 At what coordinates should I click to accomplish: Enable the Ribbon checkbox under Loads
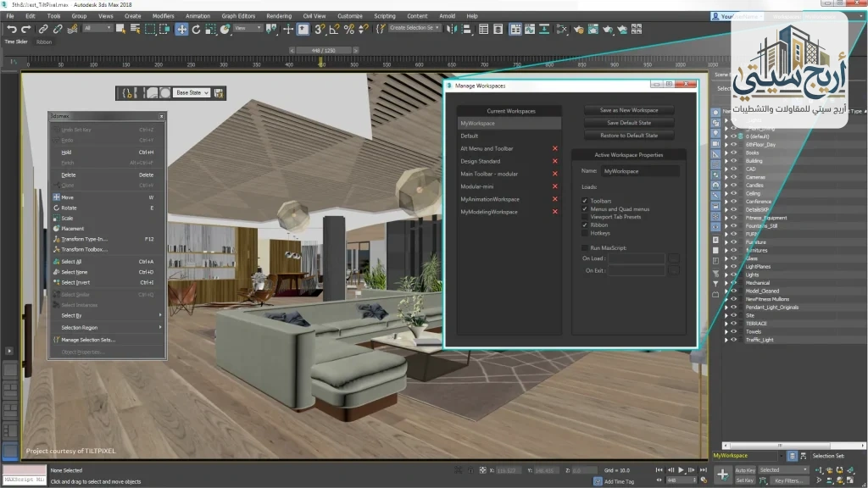coord(585,225)
